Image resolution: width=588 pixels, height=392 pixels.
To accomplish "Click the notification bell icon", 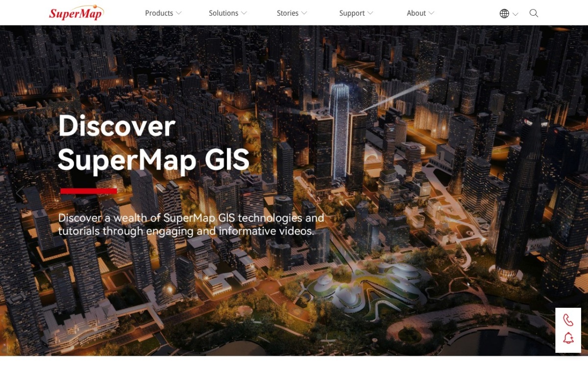I will pos(568,338).
